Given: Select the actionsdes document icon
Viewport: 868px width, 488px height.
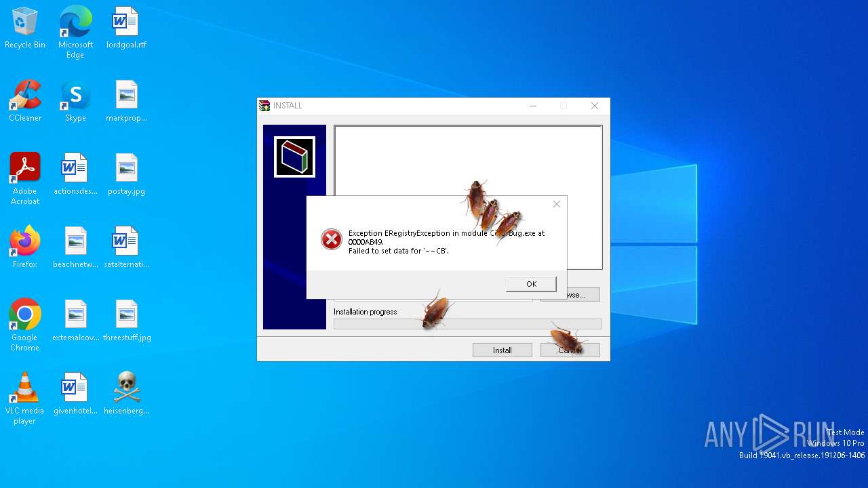Looking at the screenshot, I should [x=75, y=174].
